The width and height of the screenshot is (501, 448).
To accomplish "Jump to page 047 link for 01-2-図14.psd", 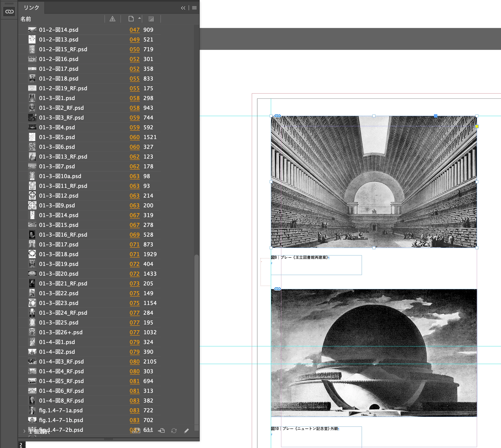I will tap(134, 30).
